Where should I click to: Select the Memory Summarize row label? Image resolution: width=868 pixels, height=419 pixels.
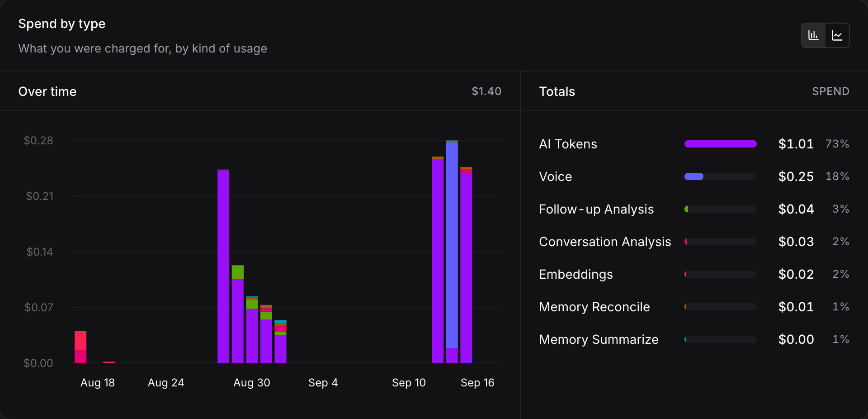click(x=599, y=339)
